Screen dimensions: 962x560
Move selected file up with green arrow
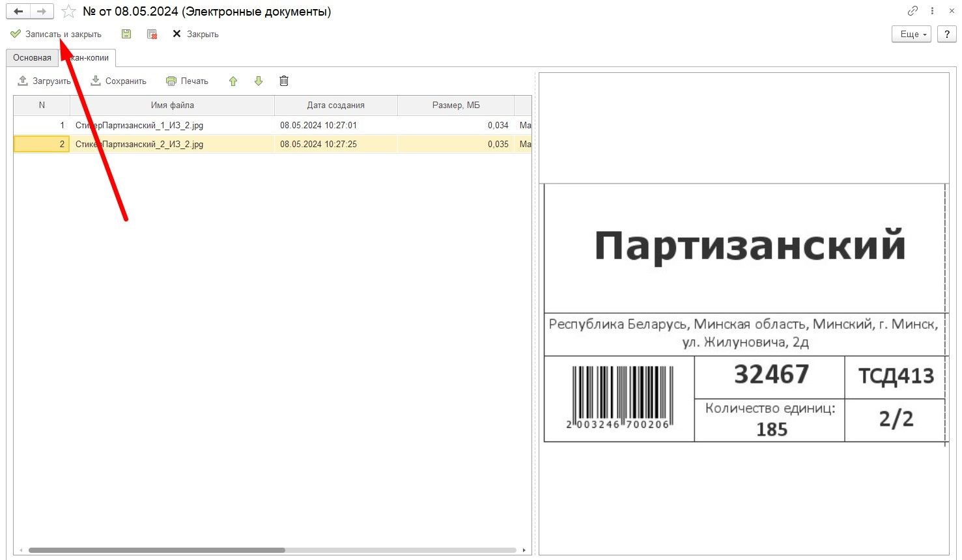[x=233, y=81]
